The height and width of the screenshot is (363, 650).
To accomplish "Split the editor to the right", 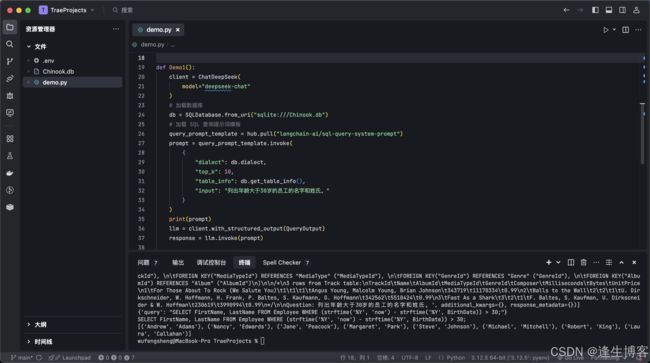I will coord(625,30).
